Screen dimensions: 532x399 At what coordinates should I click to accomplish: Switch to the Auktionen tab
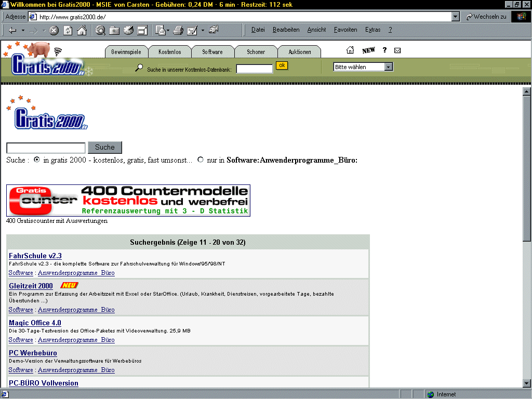pos(300,51)
